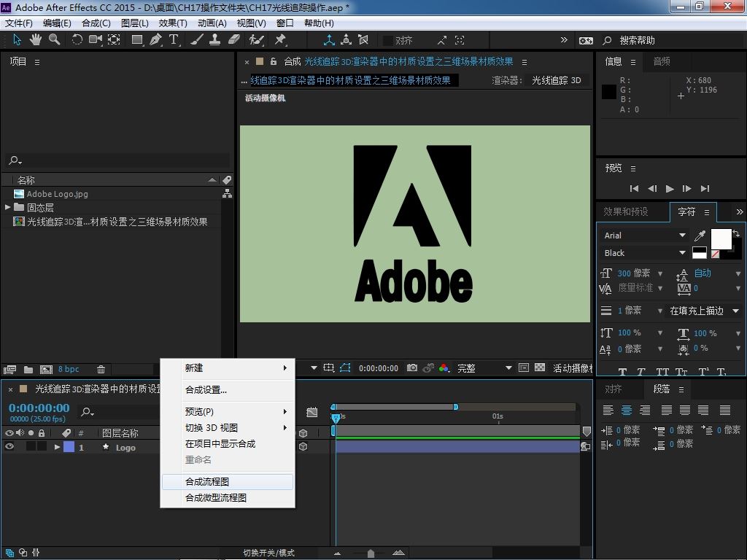Open the 效果(T) menu

click(172, 23)
